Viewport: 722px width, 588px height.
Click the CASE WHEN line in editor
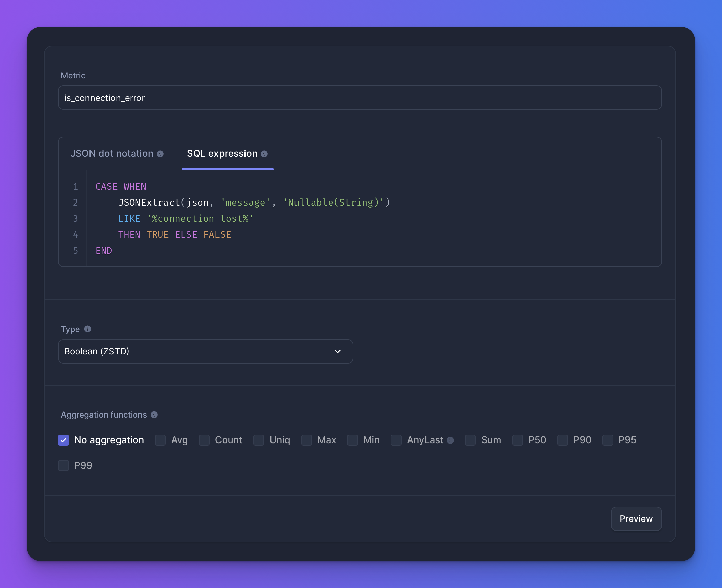(121, 187)
